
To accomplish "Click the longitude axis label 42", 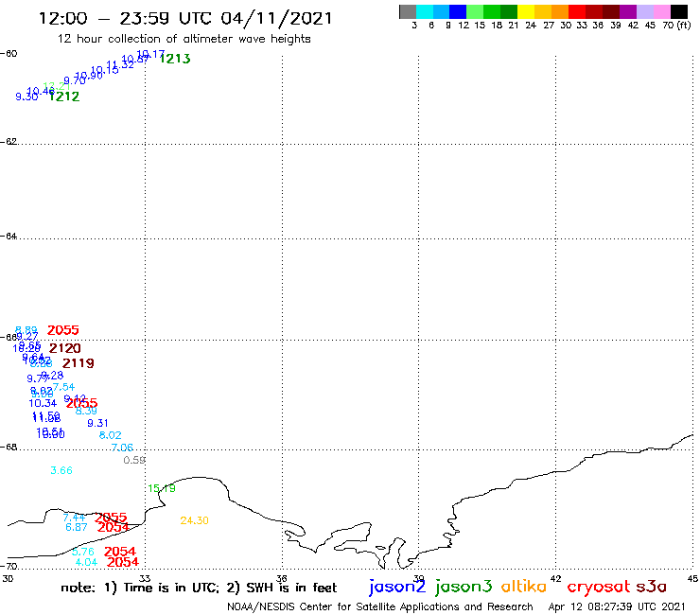I will (x=556, y=578).
